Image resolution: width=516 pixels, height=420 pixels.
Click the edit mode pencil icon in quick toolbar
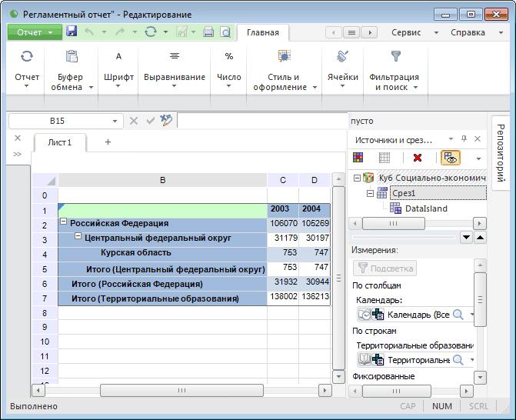pyautogui.click(x=181, y=32)
